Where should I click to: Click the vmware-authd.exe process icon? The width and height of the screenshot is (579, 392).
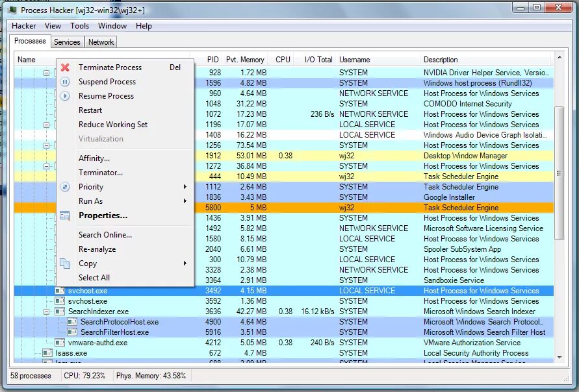pyautogui.click(x=59, y=343)
